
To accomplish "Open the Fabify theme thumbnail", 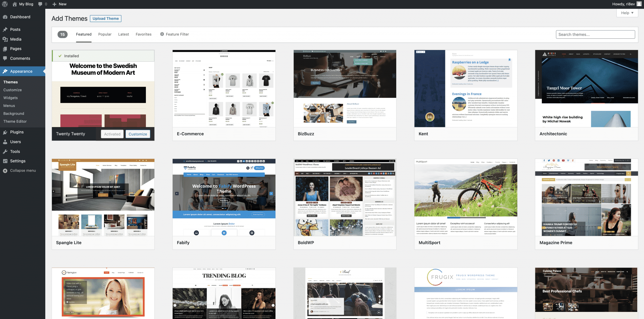I will click(224, 197).
